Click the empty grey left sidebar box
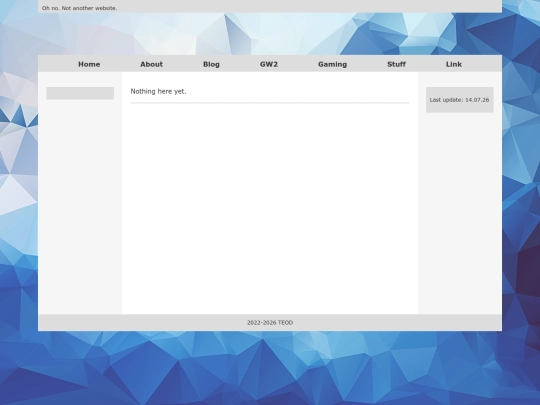540x405 pixels. pyautogui.click(x=80, y=93)
